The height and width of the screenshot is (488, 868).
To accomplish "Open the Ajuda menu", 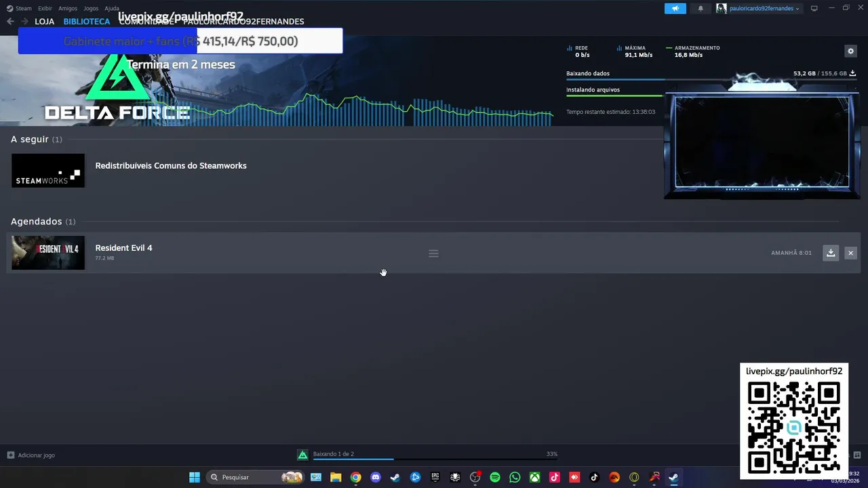I will 112,8.
